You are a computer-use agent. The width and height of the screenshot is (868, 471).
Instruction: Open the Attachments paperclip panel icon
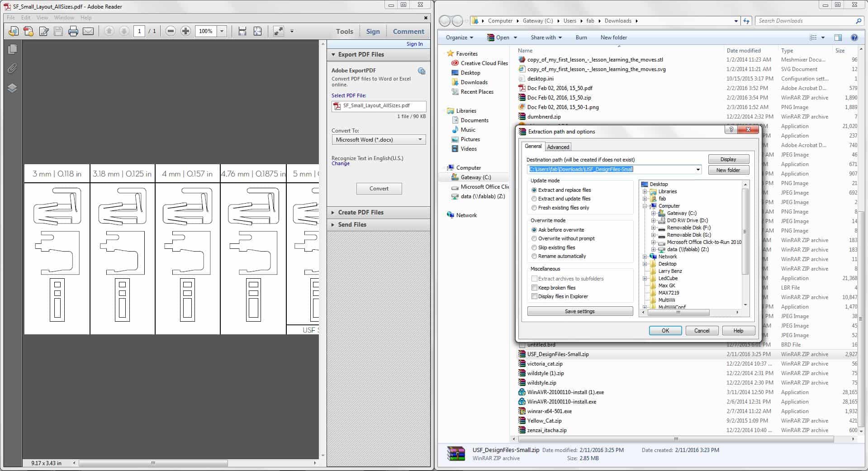click(13, 68)
